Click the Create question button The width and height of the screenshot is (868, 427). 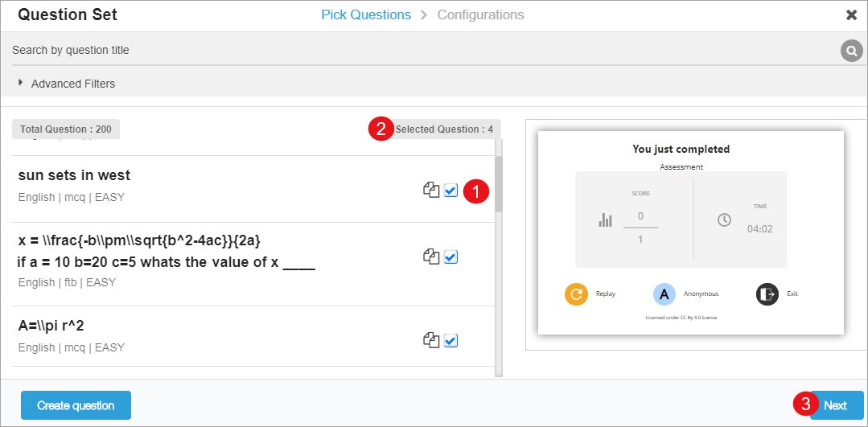pos(76,405)
